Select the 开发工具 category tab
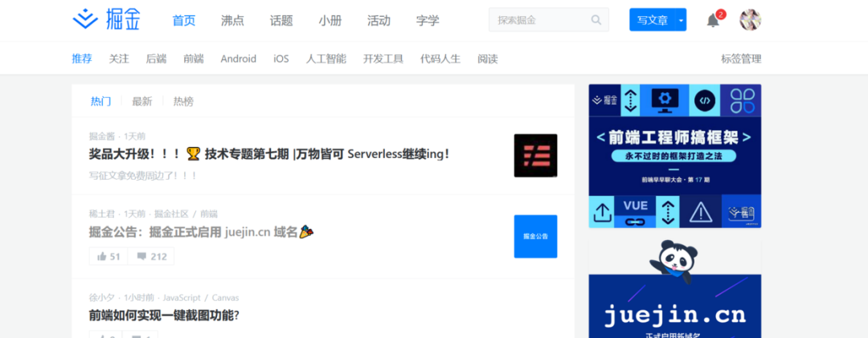Screen dimensions: 868x338 coord(383,59)
